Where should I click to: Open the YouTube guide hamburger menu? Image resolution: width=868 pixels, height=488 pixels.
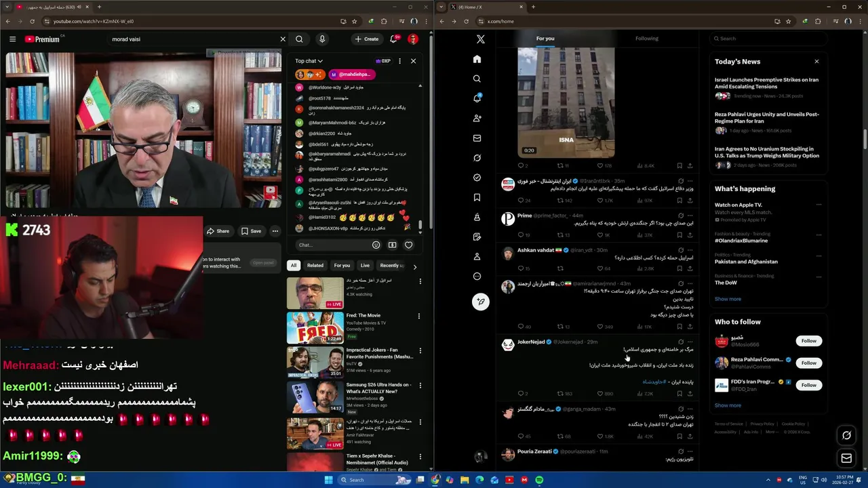pyautogui.click(x=12, y=39)
